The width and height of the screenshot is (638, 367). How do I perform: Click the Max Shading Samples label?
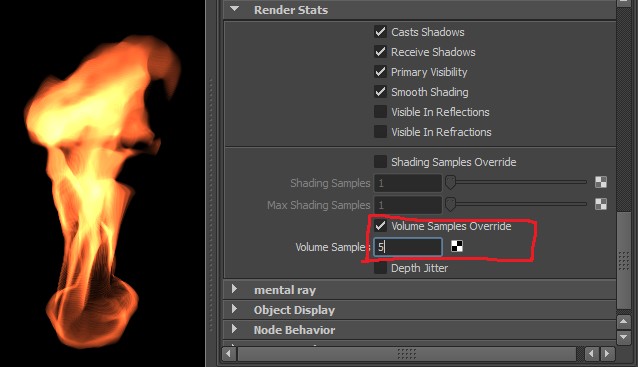tap(319, 205)
